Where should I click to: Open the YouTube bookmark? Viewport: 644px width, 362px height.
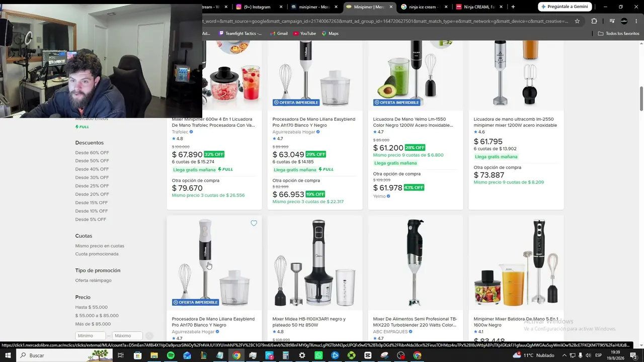[x=304, y=34]
